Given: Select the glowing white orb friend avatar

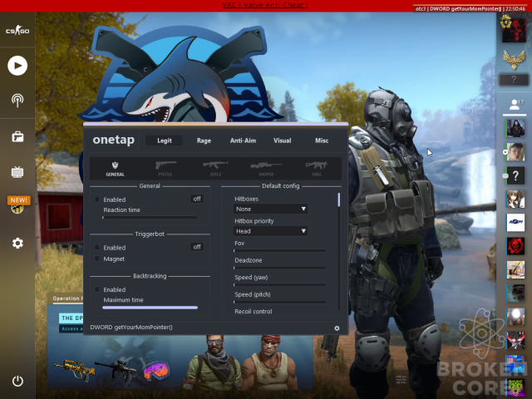Looking at the screenshot, I should tap(515, 317).
